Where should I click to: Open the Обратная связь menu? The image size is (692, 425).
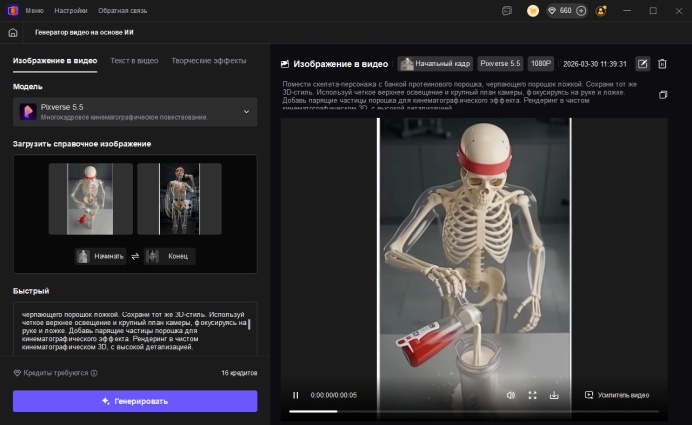pos(123,11)
